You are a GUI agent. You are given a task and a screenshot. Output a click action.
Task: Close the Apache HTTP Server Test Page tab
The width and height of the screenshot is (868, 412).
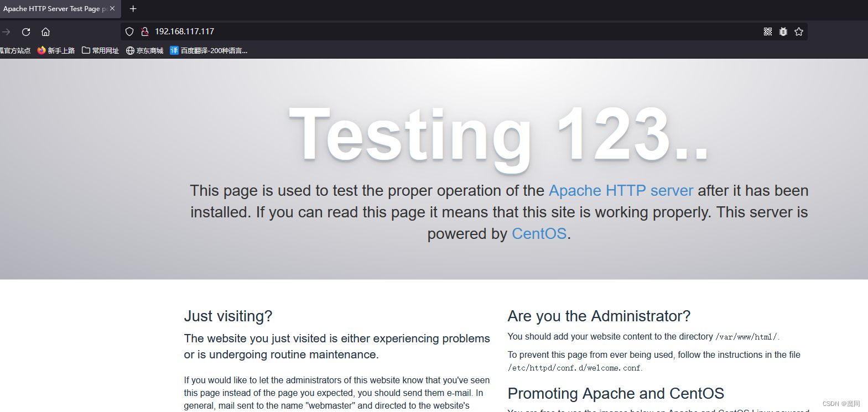coord(112,8)
